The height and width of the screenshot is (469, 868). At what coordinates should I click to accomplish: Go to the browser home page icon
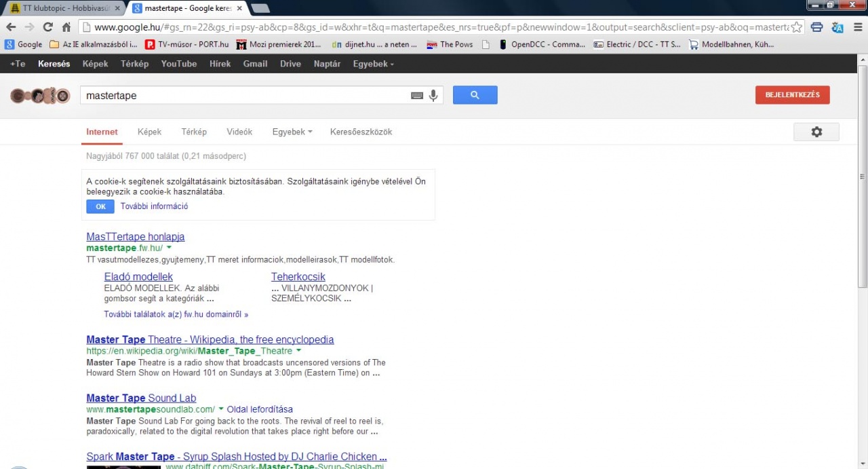point(66,27)
